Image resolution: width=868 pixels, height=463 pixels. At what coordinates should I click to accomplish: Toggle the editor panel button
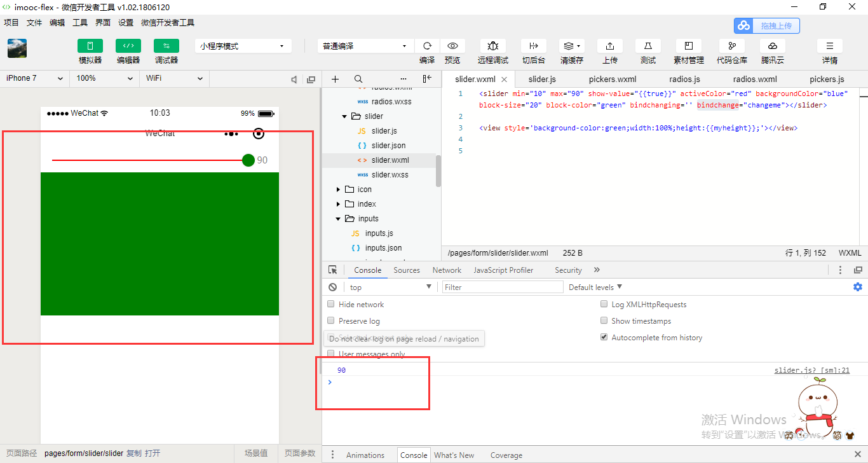(x=128, y=46)
